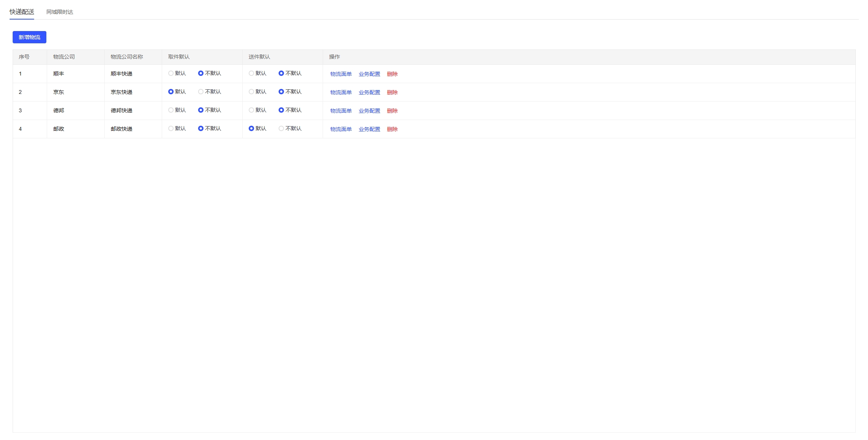Set 京东 取件默认 to 不默认

201,92
